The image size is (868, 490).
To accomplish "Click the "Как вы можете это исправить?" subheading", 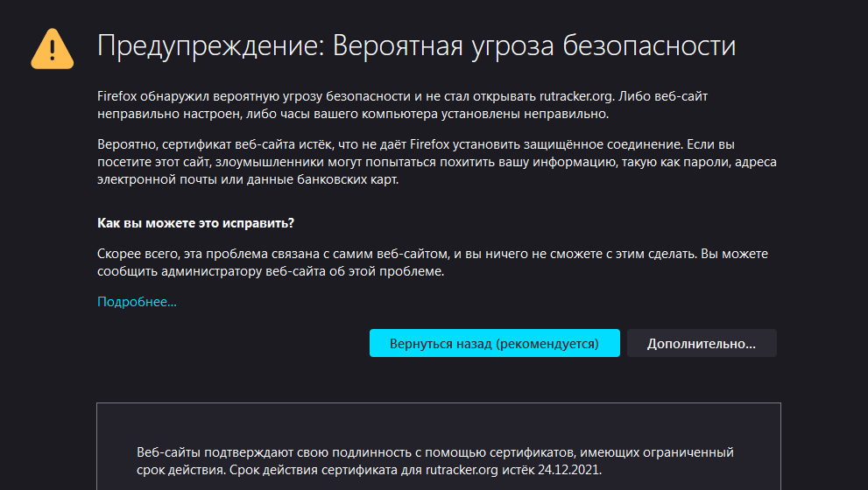I will coord(195,223).
